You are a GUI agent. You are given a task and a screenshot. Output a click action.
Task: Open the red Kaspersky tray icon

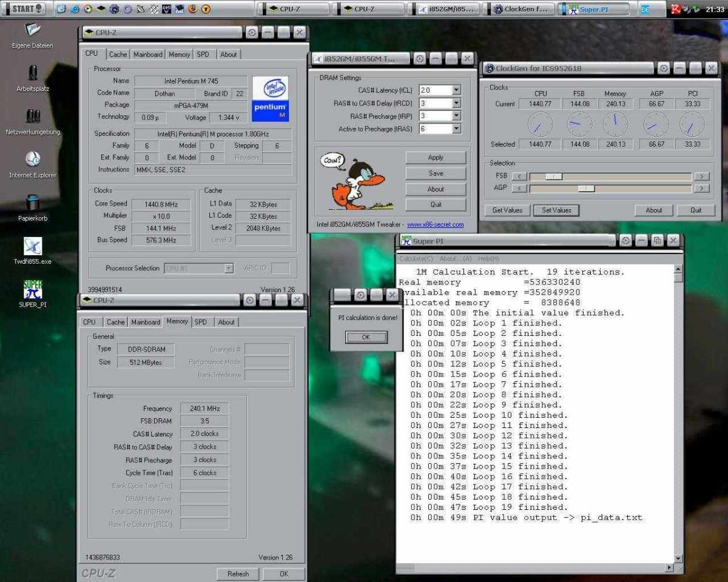point(676,9)
